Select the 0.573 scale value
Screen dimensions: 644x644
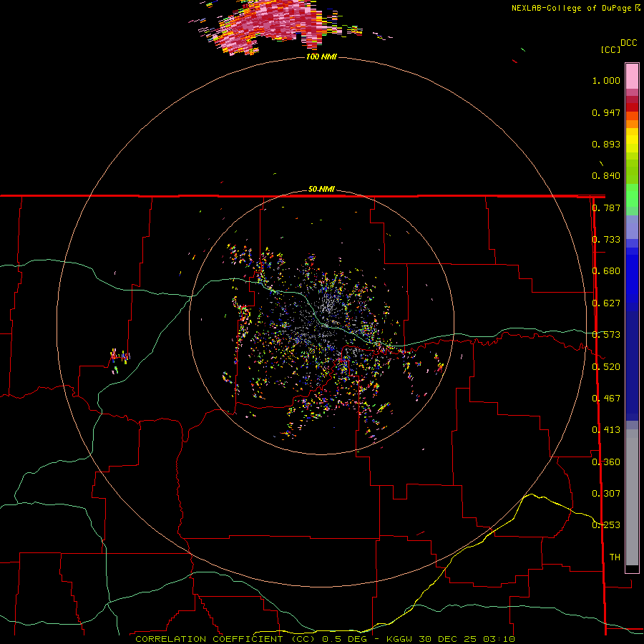(606, 335)
